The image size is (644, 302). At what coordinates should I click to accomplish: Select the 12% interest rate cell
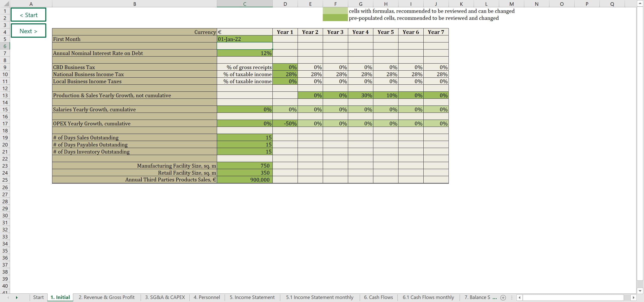(245, 53)
